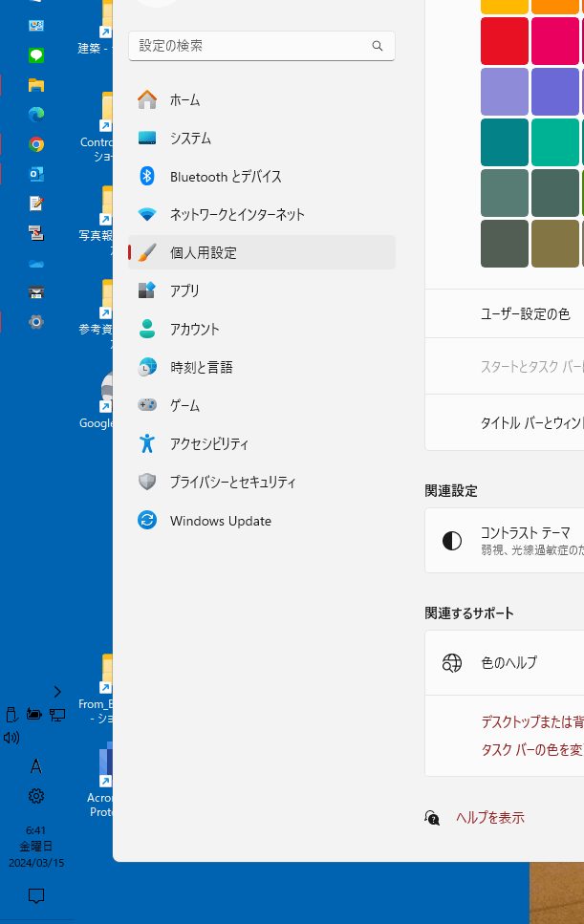Click the Windows Update refresh icon

[x=147, y=521]
